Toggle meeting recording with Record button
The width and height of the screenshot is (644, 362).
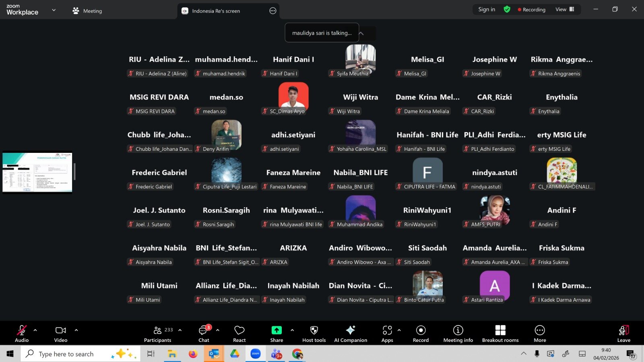tap(421, 334)
